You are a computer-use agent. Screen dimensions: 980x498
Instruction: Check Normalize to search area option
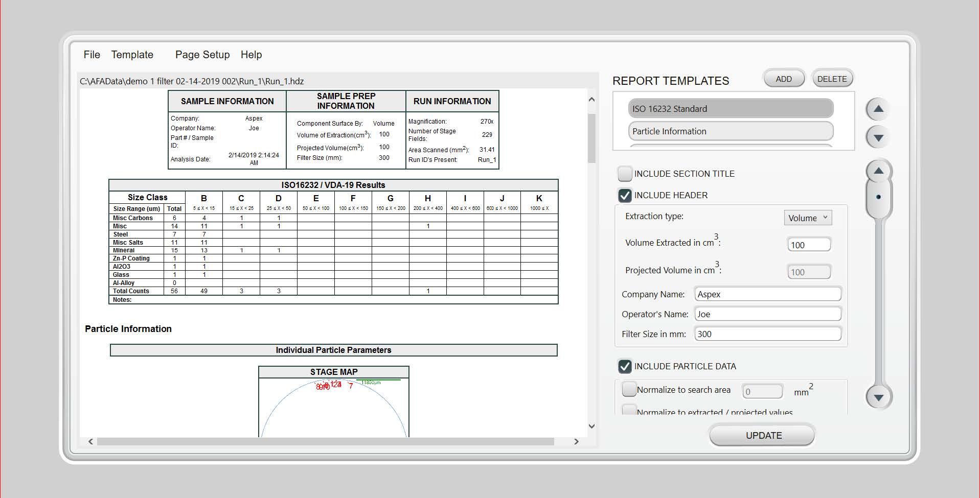[x=629, y=390]
